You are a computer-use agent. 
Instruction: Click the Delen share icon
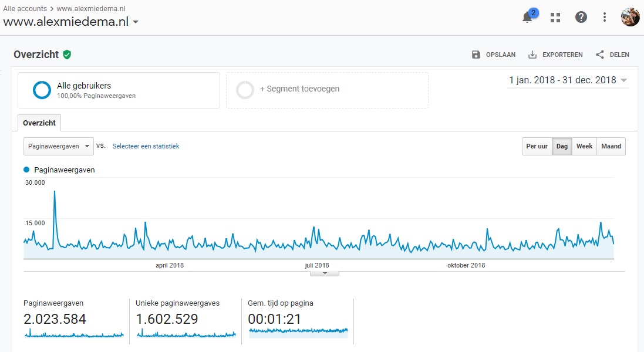click(599, 55)
